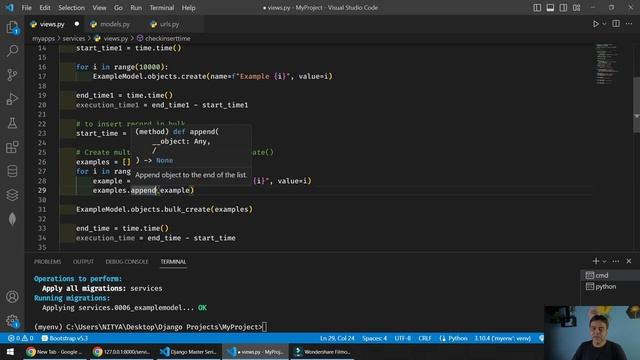Click Ln 29, Col 24 cursor position

click(x=337, y=338)
